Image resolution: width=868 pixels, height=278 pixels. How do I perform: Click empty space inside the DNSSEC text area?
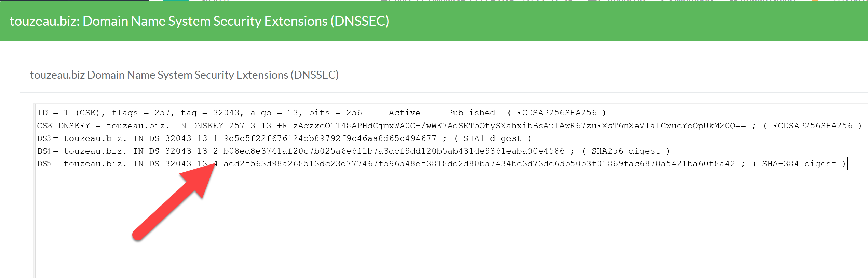pyautogui.click(x=444, y=222)
